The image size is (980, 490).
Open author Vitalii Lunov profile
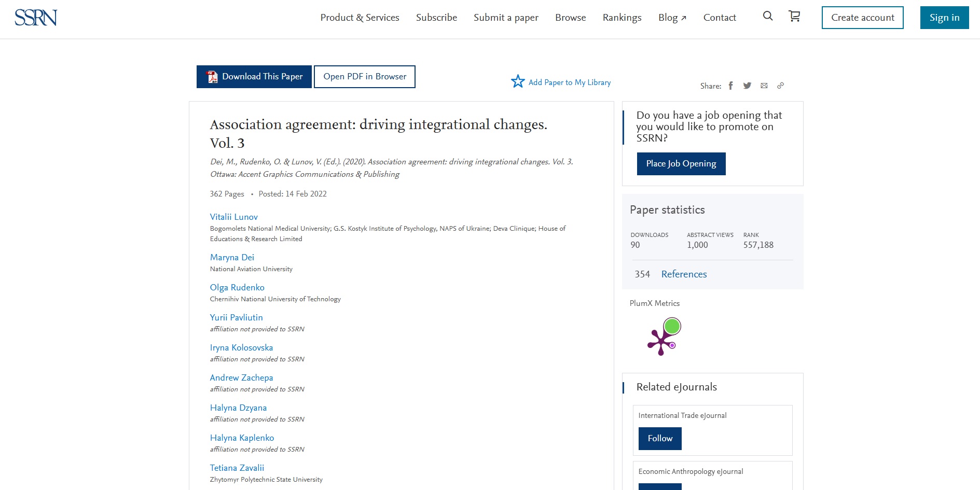click(x=233, y=217)
